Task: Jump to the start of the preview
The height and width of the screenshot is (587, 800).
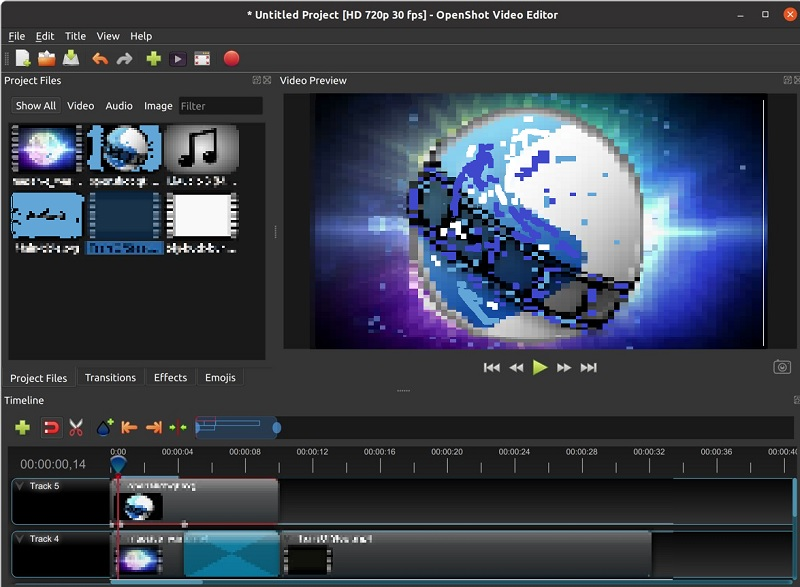Action: coord(491,368)
